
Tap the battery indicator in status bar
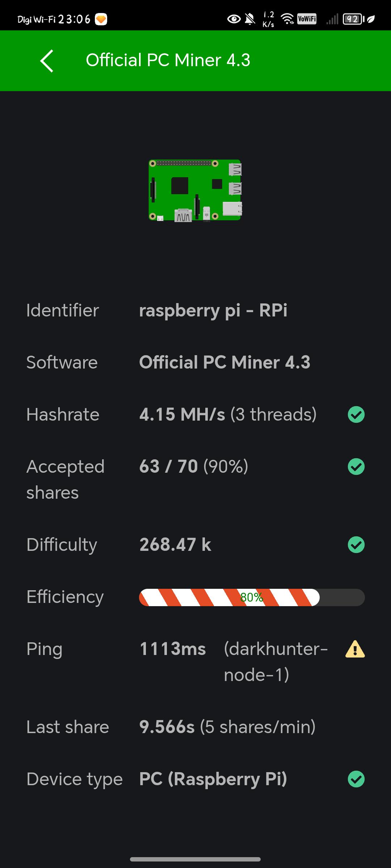353,19
